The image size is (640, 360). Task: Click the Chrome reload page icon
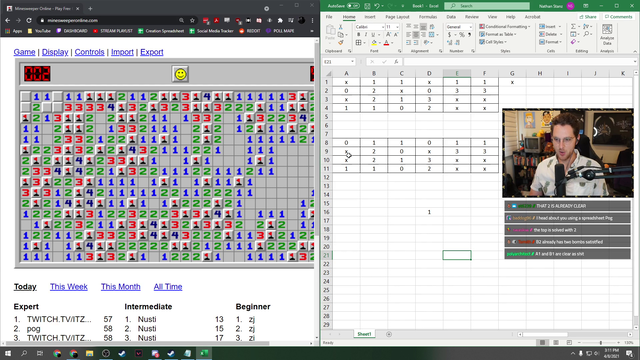tap(29, 20)
